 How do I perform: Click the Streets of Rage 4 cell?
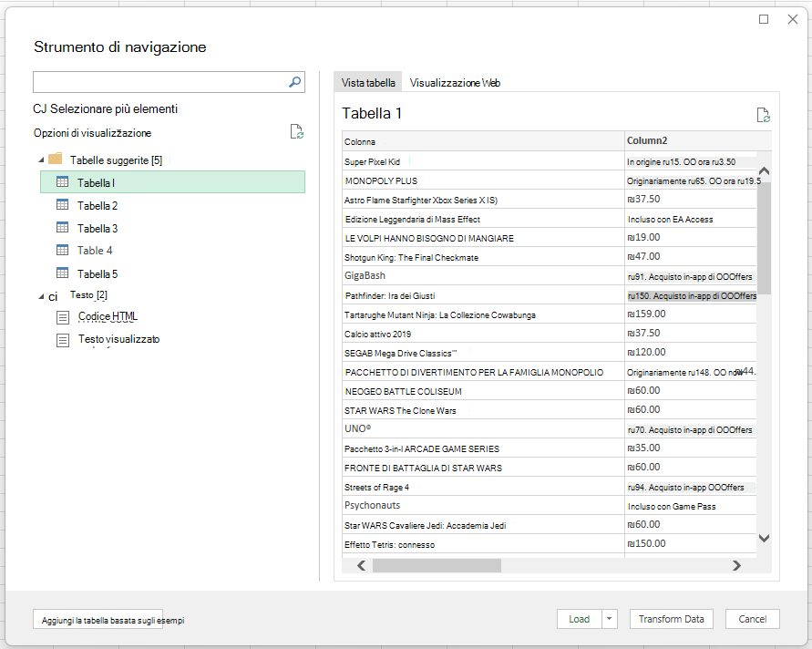(483, 488)
